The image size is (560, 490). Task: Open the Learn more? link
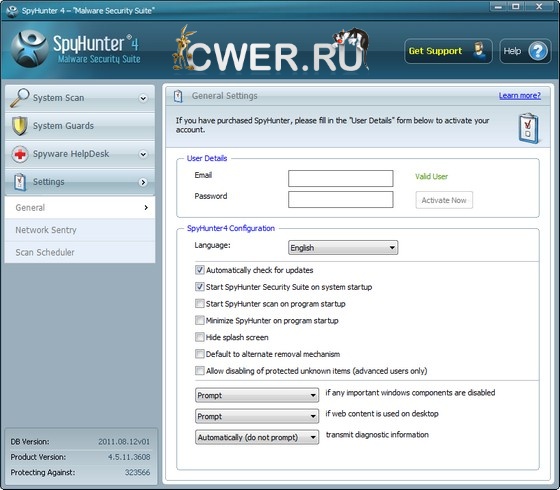coord(520,95)
